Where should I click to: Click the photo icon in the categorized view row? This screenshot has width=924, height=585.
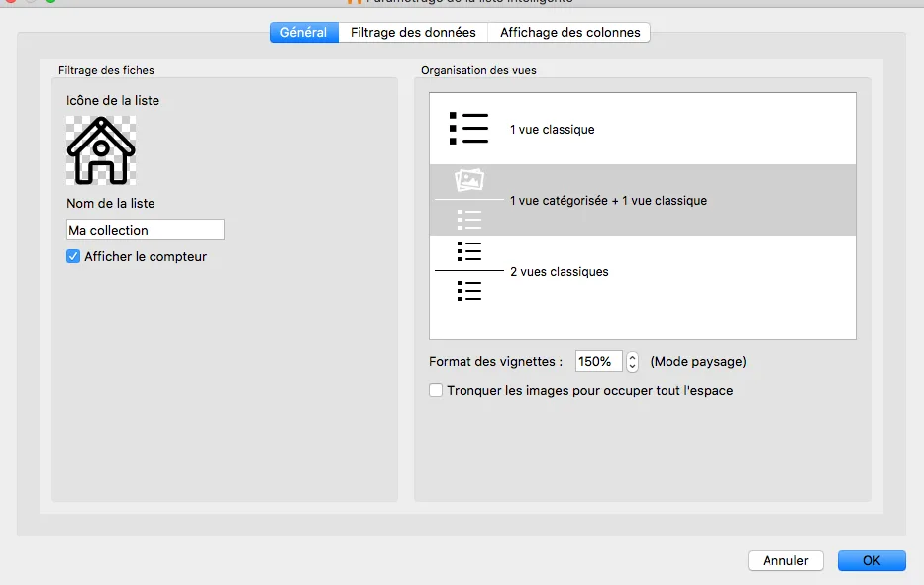point(468,180)
